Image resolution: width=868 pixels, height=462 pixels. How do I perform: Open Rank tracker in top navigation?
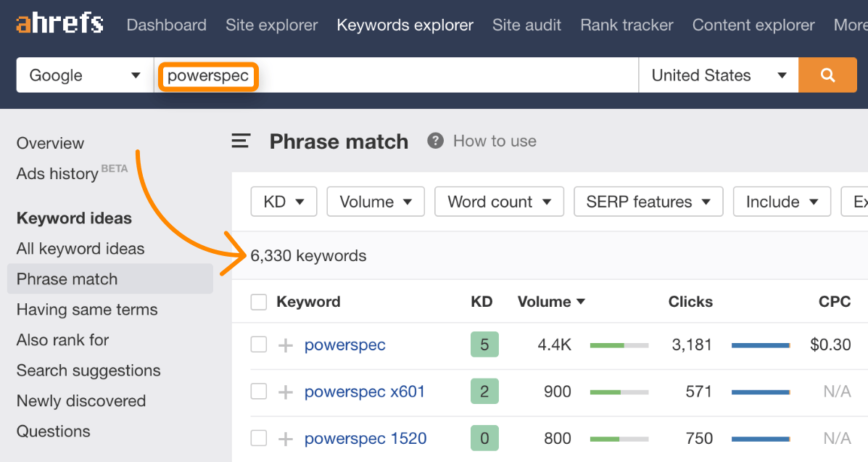(x=627, y=25)
